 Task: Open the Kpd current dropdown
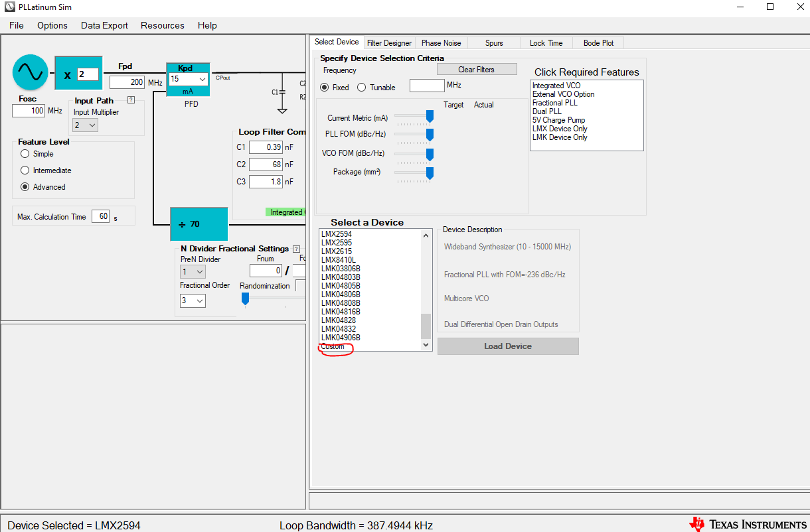202,79
